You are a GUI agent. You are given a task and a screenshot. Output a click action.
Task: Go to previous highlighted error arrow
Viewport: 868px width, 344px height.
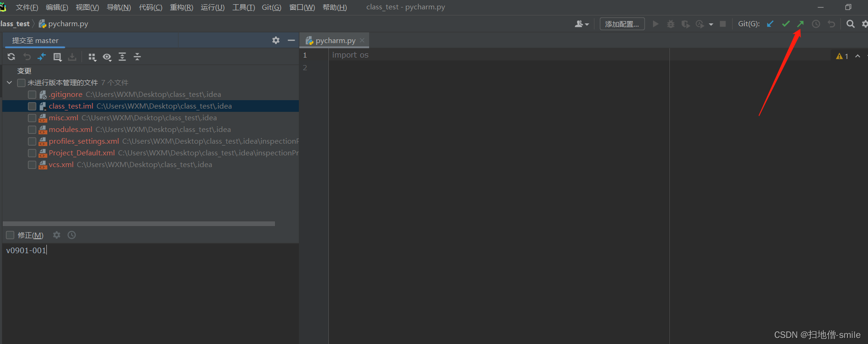coord(858,56)
